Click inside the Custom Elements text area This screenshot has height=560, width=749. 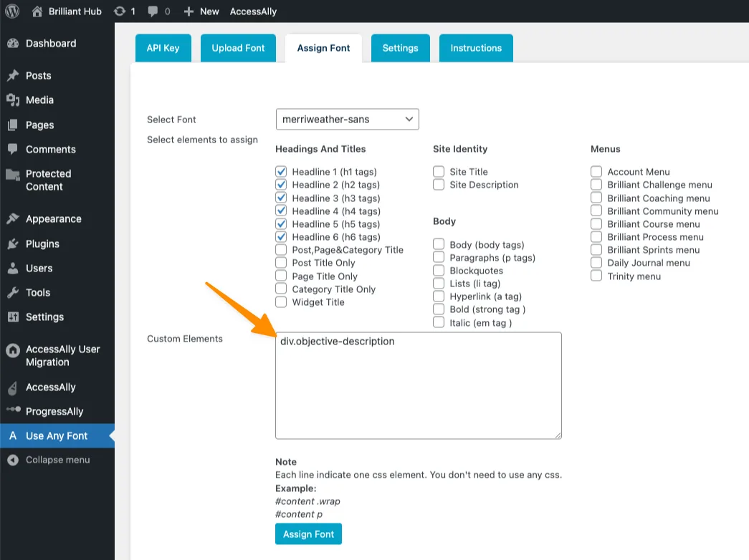[418, 385]
